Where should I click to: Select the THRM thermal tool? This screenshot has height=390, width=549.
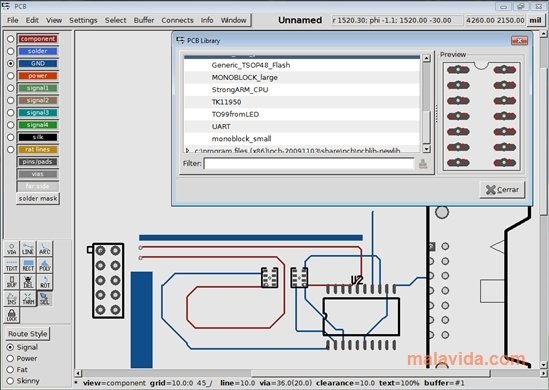tap(28, 299)
